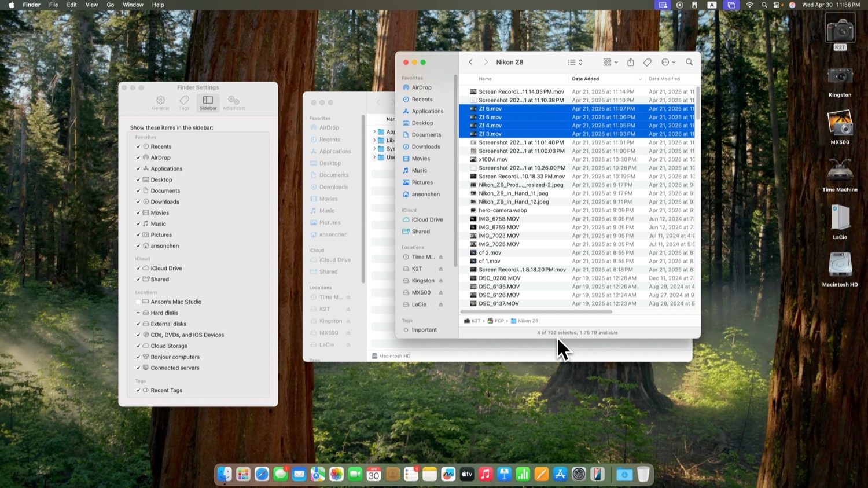Click the eject icon next to Kingston
The image size is (868, 488).
[x=440, y=281]
